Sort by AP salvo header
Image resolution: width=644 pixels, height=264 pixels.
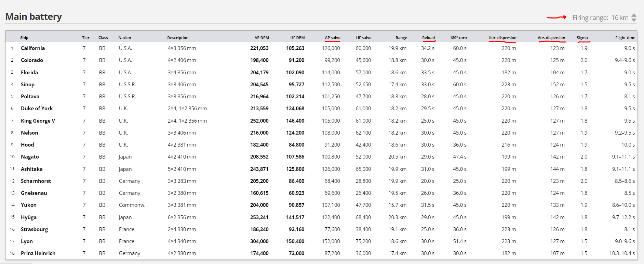[x=332, y=38]
